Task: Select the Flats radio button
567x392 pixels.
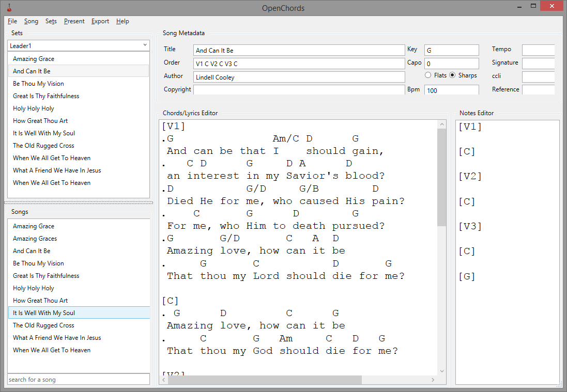Action: coord(428,75)
